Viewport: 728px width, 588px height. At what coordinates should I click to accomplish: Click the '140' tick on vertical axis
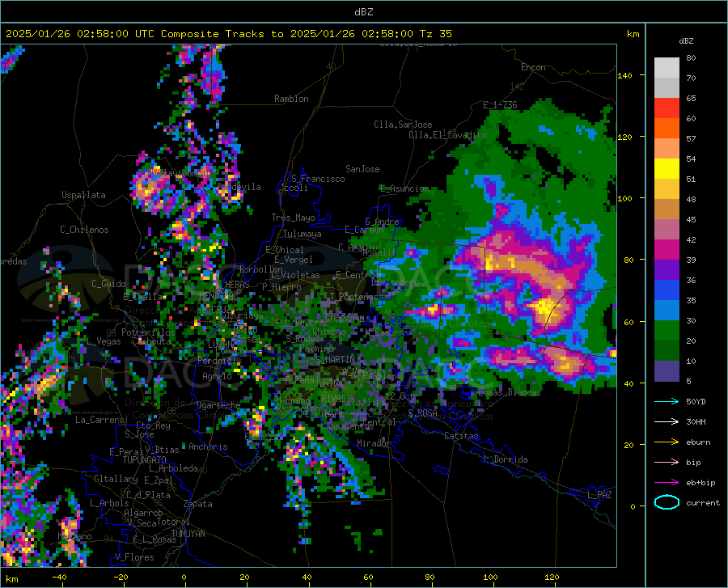coord(625,75)
